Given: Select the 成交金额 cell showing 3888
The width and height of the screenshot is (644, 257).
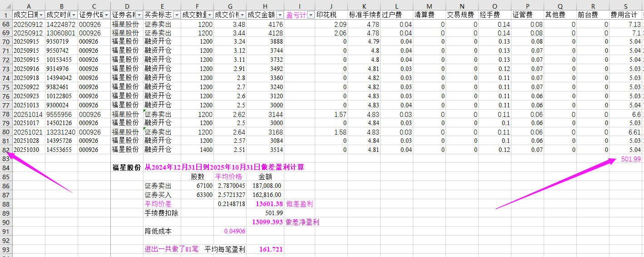Looking at the screenshot, I should (265, 42).
